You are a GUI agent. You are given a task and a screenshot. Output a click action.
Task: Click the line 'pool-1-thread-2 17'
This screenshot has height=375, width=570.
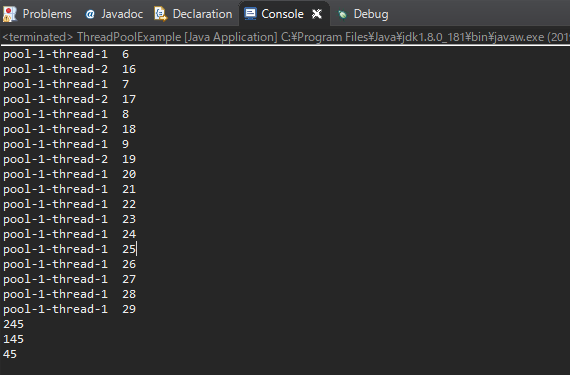(69, 99)
